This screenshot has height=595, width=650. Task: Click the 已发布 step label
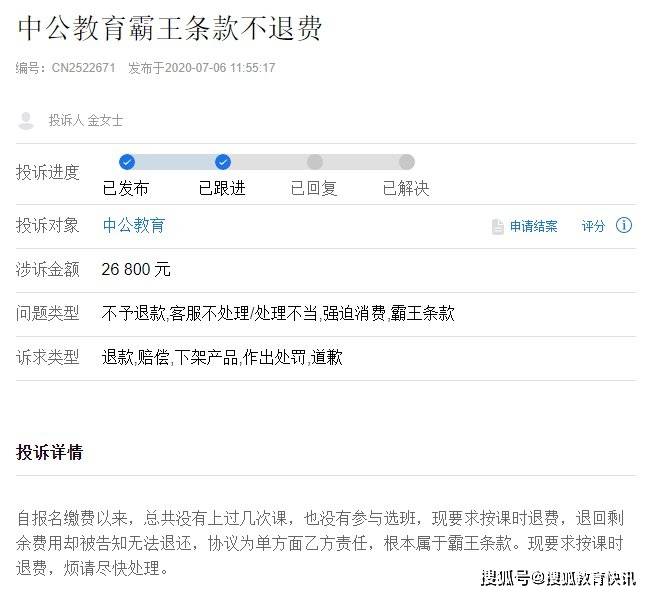click(126, 188)
